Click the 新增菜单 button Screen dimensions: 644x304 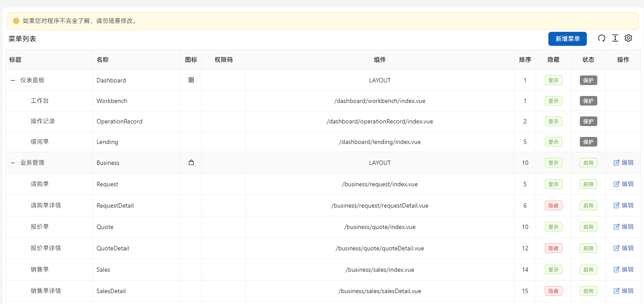pyautogui.click(x=567, y=39)
